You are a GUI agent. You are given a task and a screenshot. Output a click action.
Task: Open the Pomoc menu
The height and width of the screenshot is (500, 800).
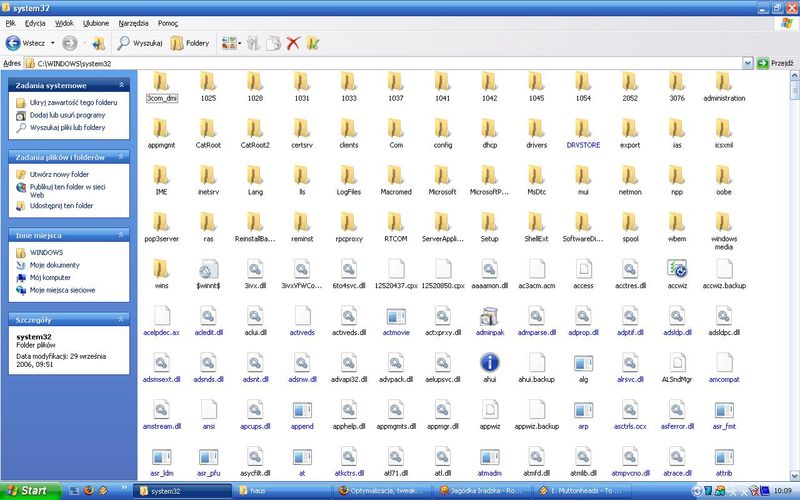(168, 23)
